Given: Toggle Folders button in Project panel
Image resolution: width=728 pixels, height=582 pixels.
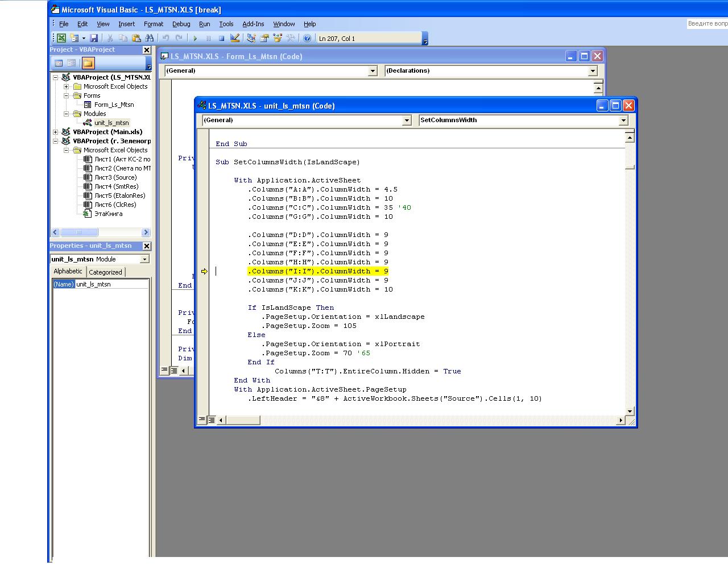Looking at the screenshot, I should pyautogui.click(x=88, y=63).
